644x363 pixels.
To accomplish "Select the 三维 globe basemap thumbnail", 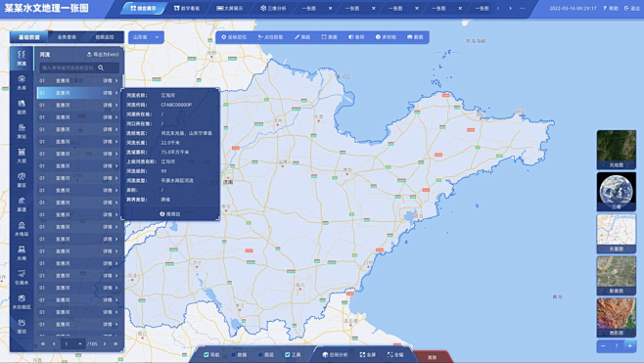I will [616, 192].
